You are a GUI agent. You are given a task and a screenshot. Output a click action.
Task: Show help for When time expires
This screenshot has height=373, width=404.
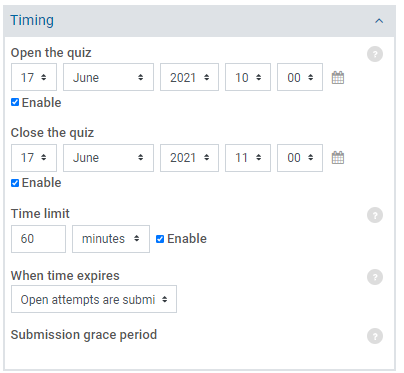coord(375,277)
